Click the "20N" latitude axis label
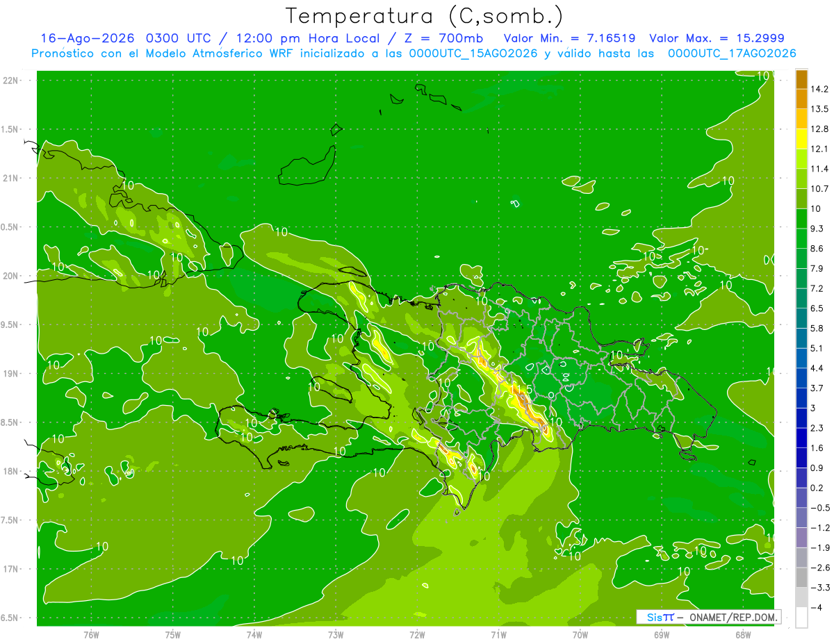This screenshot has width=834, height=644. [x=10, y=276]
